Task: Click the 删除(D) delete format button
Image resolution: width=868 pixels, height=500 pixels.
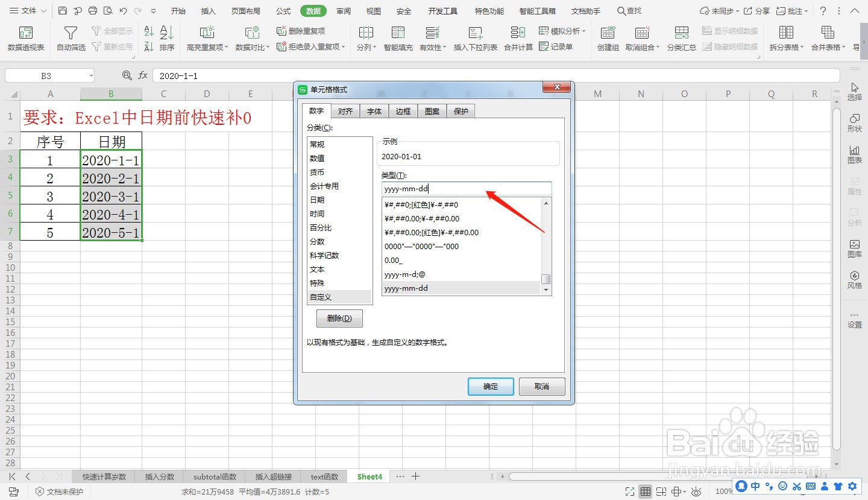Action: click(339, 318)
